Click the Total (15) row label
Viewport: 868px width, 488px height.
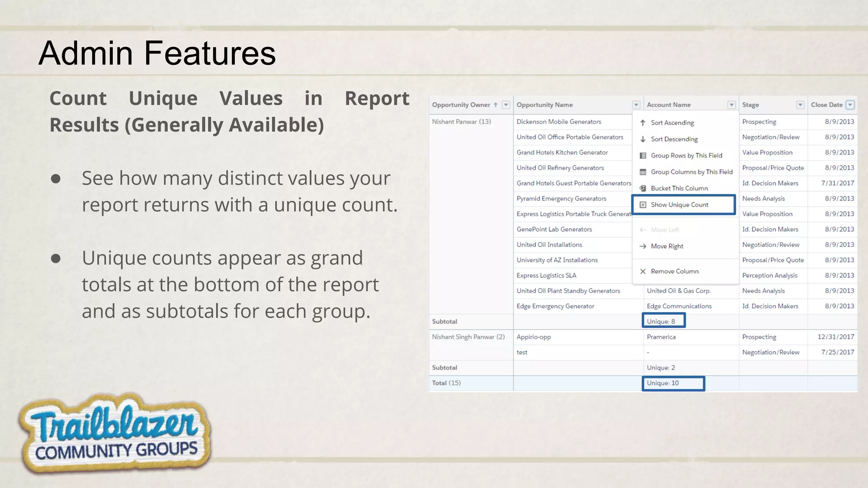[446, 383]
